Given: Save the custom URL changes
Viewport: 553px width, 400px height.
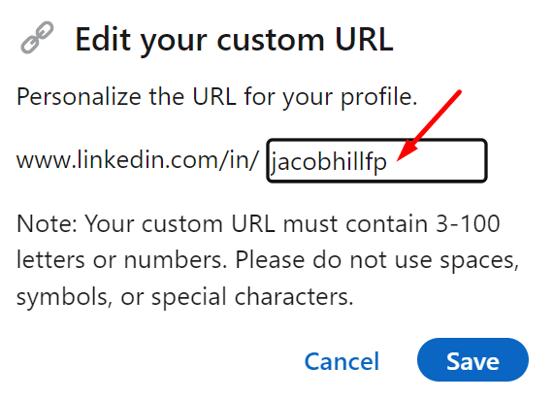Looking at the screenshot, I should pyautogui.click(x=473, y=360).
